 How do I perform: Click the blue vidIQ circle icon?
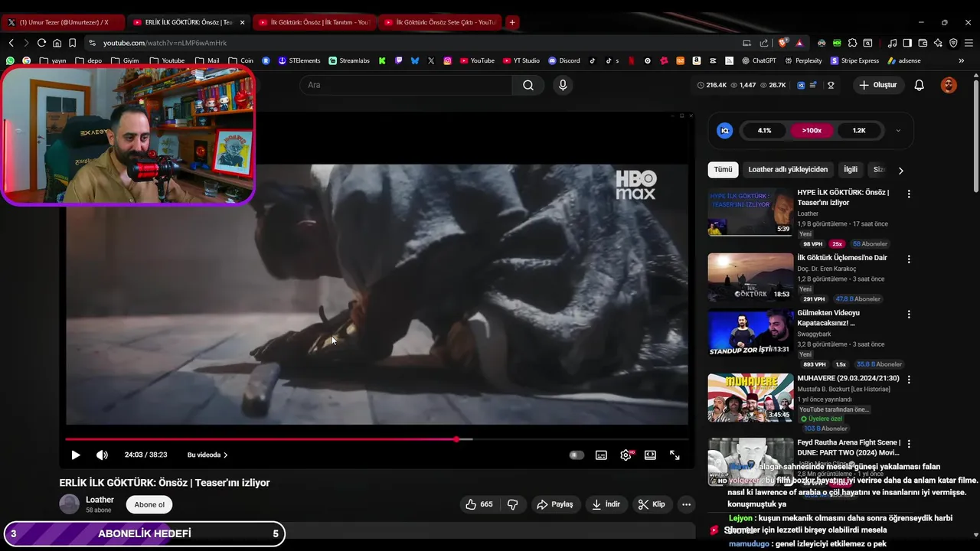point(724,130)
